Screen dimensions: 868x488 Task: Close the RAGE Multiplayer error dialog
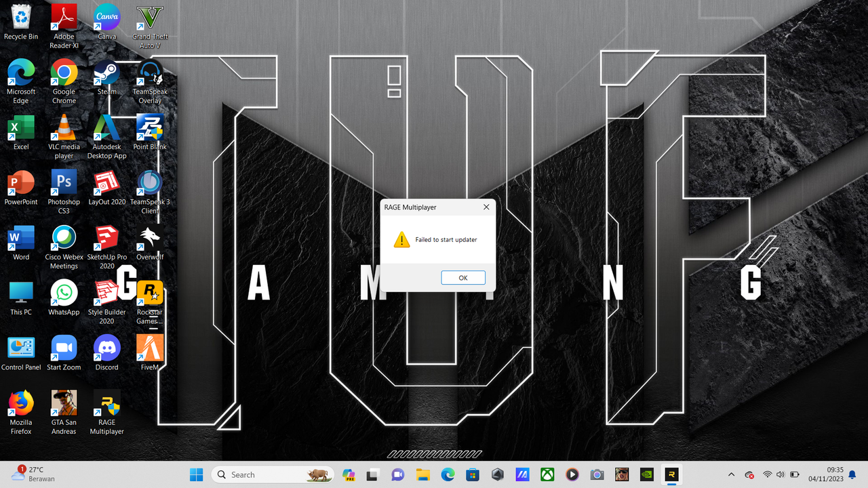point(486,207)
